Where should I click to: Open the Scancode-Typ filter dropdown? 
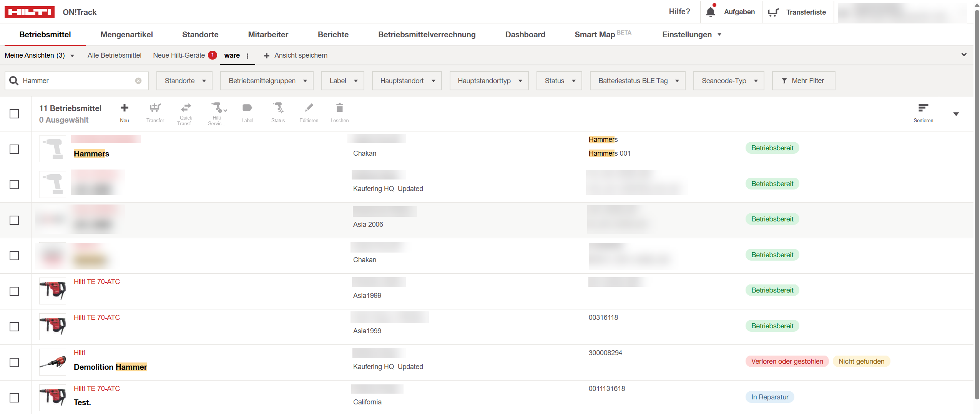(x=729, y=81)
